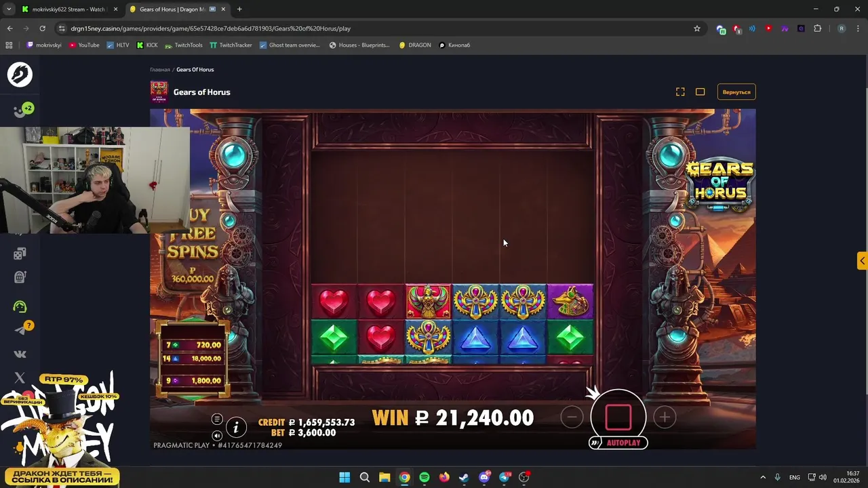Click the address bar URL

210,28
